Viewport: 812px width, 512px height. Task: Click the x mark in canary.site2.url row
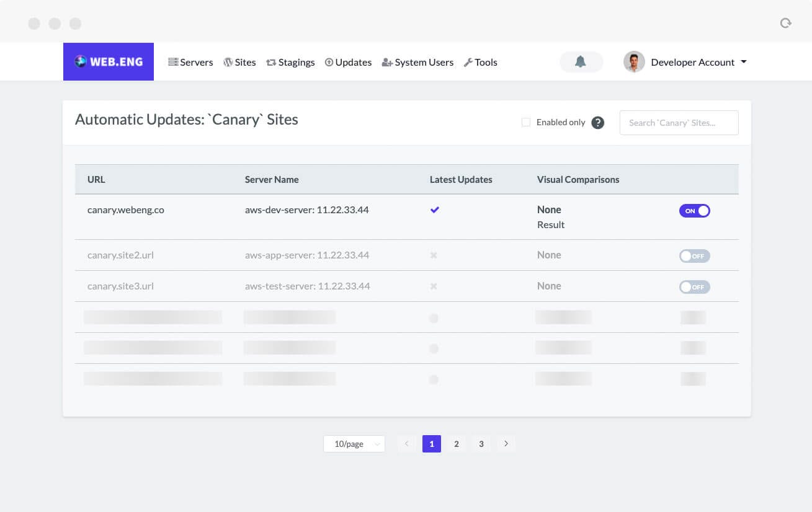(434, 255)
